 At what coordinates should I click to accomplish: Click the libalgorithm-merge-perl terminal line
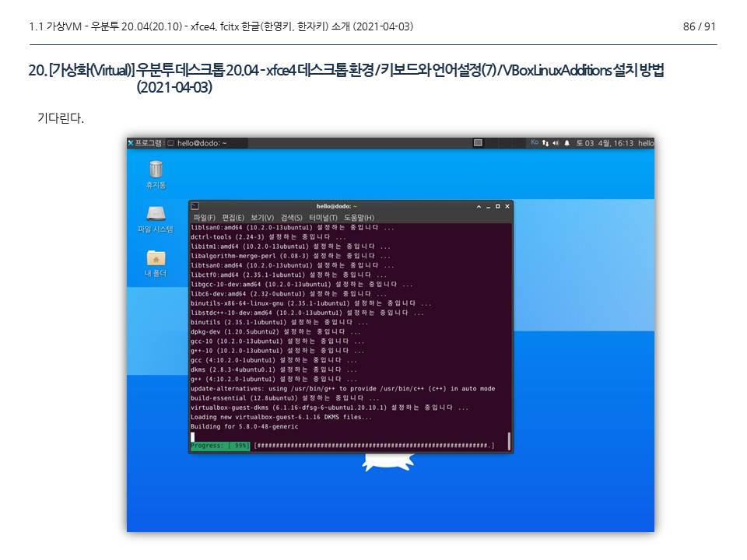point(290,256)
